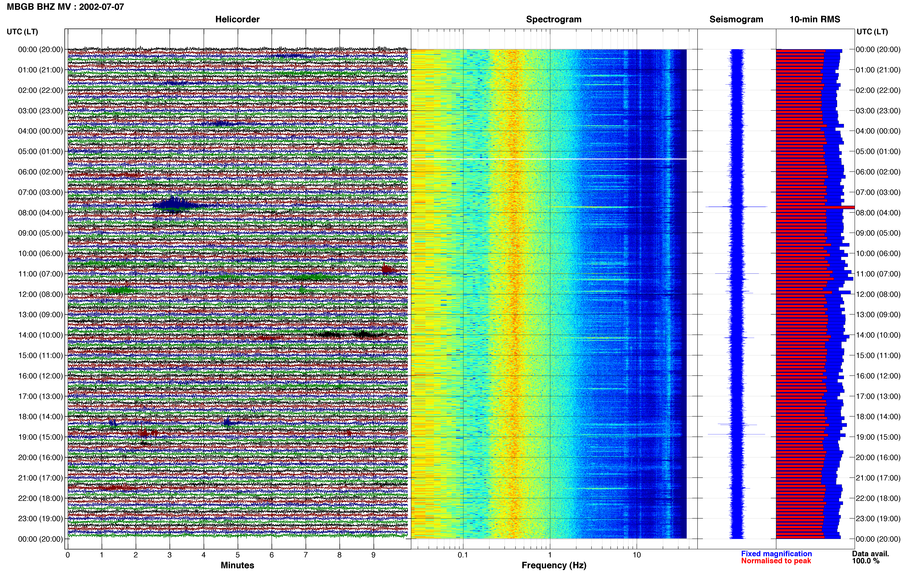Click spectrogram frequency tick '10'
Viewport: 924px width, 578px height.
(x=637, y=555)
